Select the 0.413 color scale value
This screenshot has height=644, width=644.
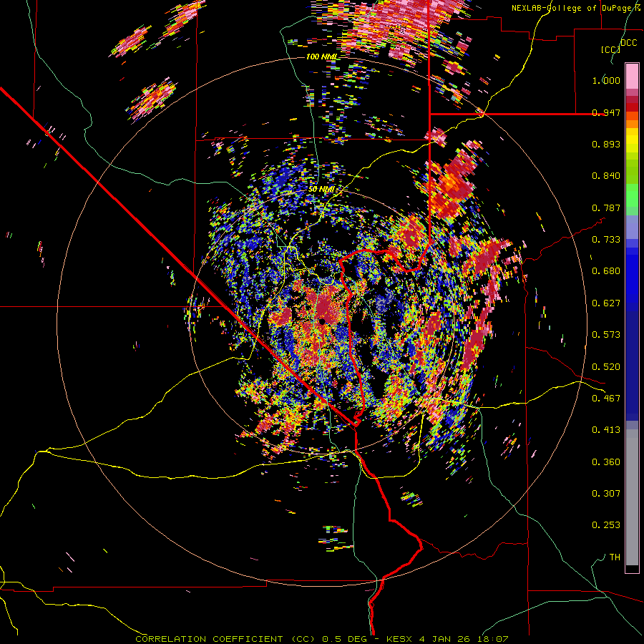(606, 430)
